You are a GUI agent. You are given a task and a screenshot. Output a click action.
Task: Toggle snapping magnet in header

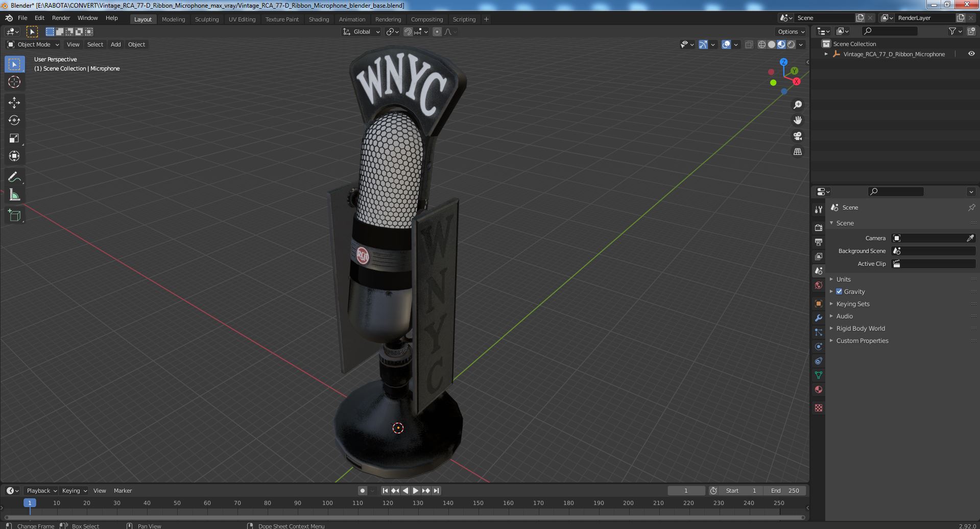tap(408, 32)
